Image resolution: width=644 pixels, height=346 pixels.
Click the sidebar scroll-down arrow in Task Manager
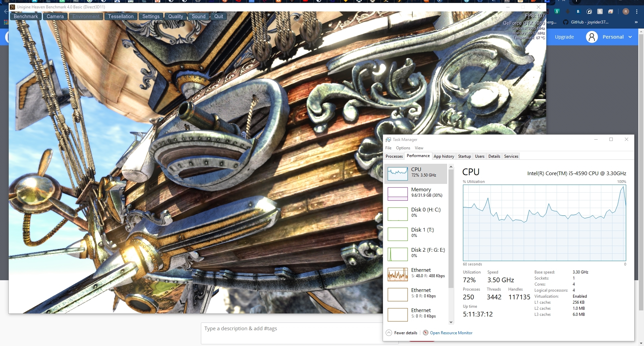click(451, 322)
